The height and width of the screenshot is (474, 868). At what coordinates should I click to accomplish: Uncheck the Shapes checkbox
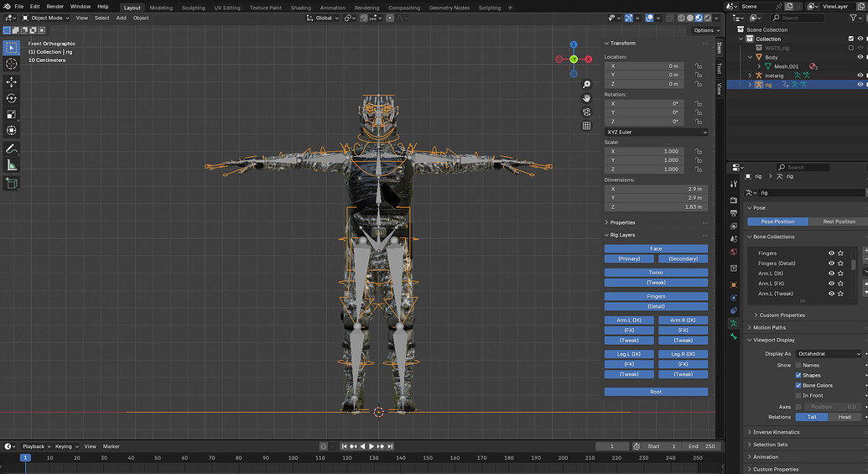798,376
